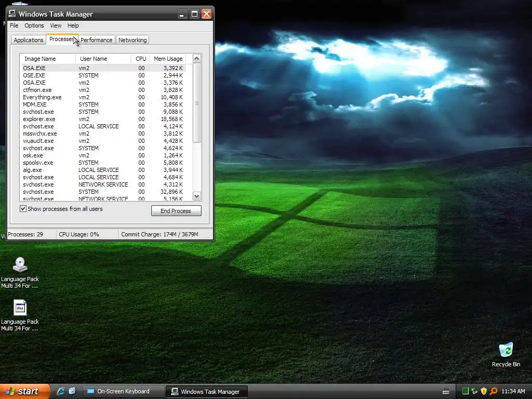Screen dimensions: 532x399
Task: Select OSA.EXE using 3,392 K memory
Action: click(x=103, y=68)
